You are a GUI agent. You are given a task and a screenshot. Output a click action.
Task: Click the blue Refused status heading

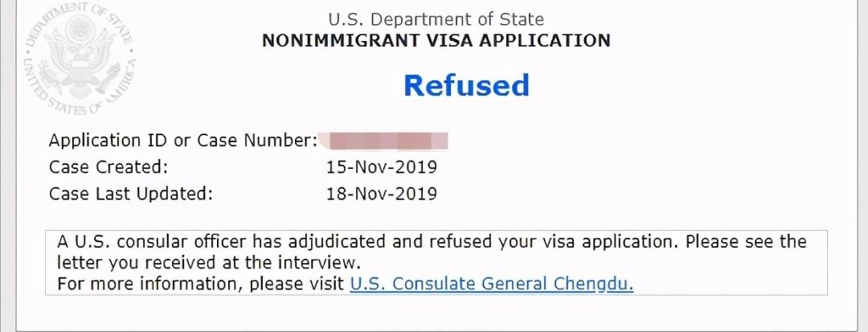[x=466, y=85]
